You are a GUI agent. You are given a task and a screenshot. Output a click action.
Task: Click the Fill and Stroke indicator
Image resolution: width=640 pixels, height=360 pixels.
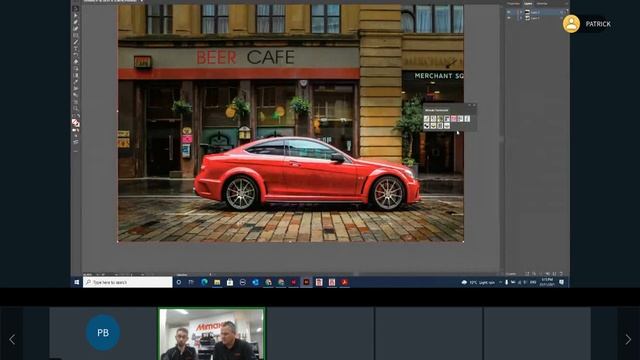pyautogui.click(x=76, y=123)
